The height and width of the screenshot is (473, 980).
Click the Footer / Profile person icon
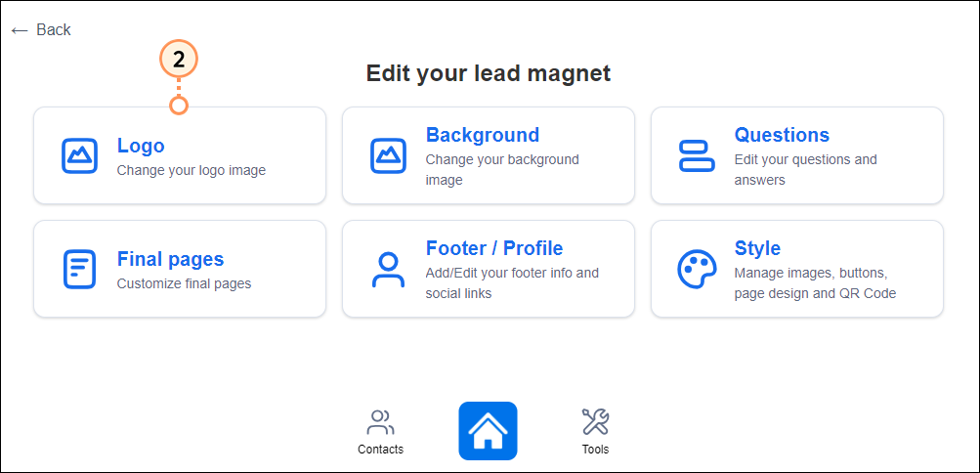pos(388,270)
